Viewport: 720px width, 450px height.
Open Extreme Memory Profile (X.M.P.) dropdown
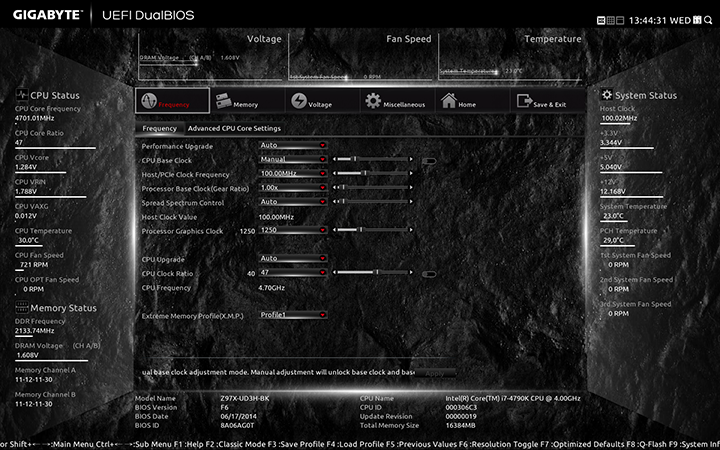(293, 314)
